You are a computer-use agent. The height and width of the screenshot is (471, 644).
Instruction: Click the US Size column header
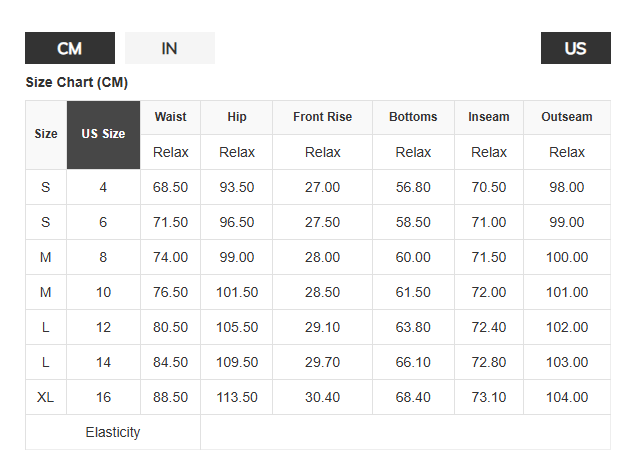[x=104, y=135]
